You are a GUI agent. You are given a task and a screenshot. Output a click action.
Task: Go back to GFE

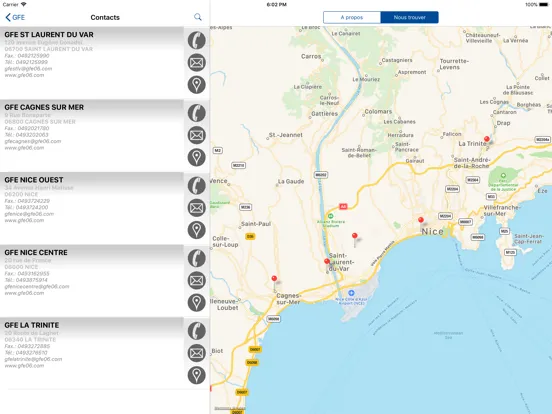coord(15,17)
